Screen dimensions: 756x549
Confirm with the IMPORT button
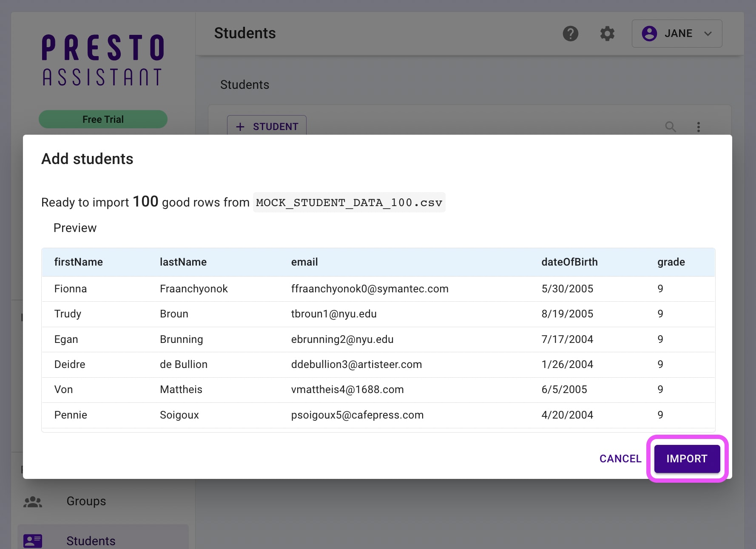(x=687, y=459)
